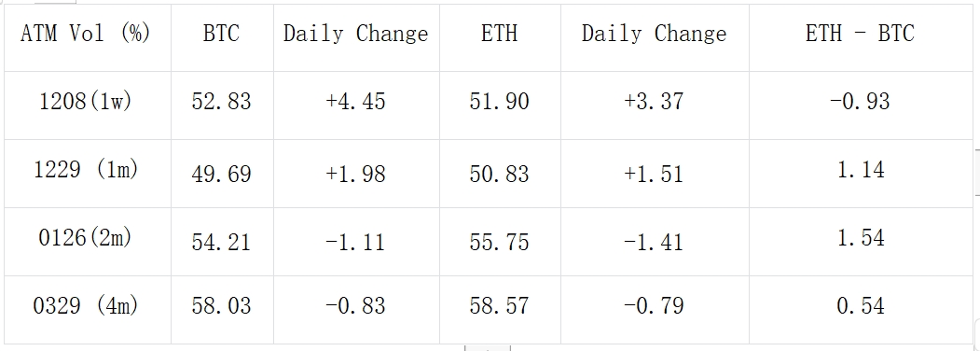Click the ETH value 50.83 cell

(500, 174)
